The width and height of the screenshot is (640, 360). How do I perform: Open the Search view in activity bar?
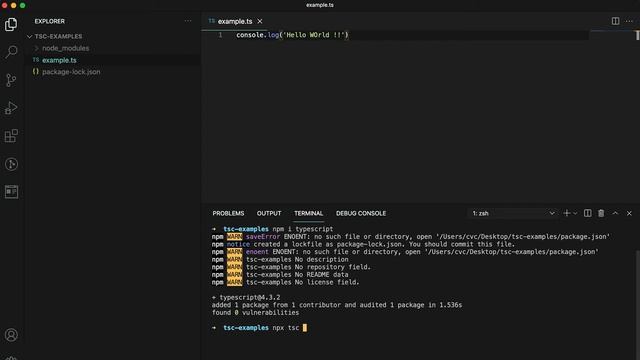tap(11, 52)
